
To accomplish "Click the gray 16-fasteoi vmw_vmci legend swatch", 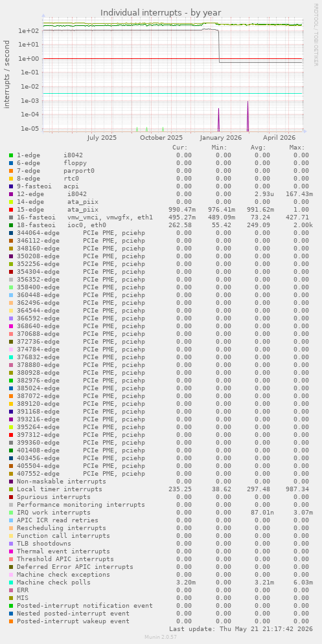I will (x=11, y=217).
